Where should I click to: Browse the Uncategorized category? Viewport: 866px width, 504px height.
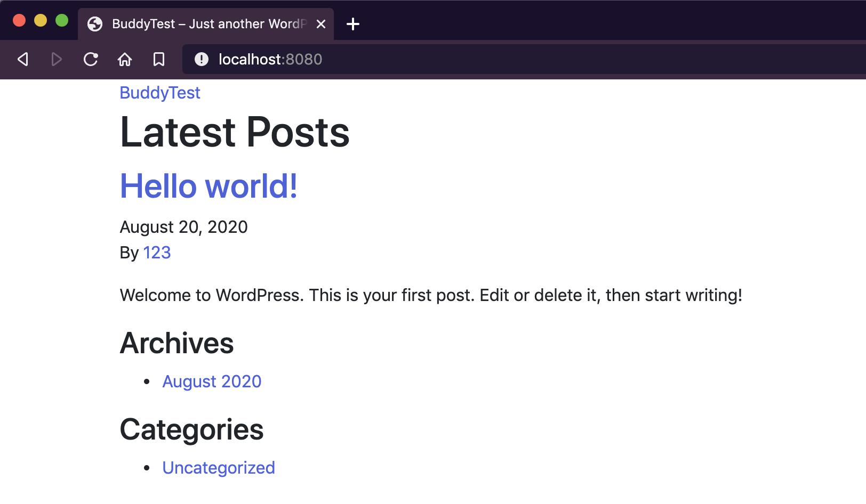(219, 468)
